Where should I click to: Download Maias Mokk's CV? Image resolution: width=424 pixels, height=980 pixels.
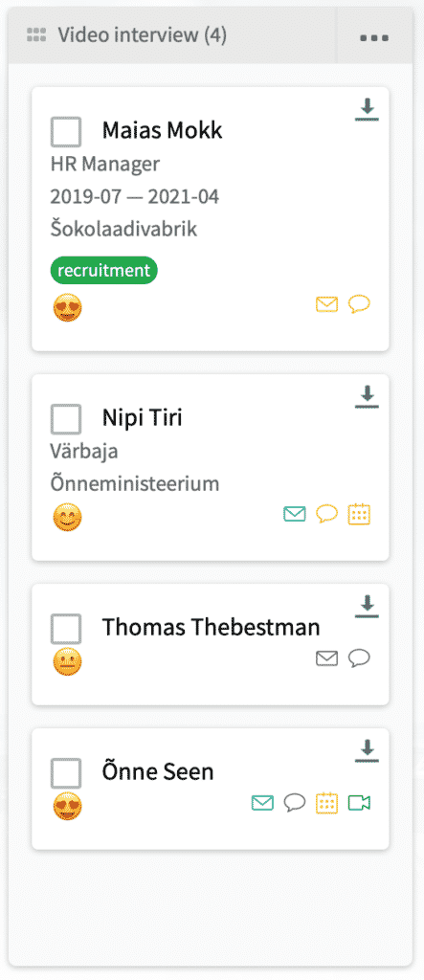(x=368, y=109)
